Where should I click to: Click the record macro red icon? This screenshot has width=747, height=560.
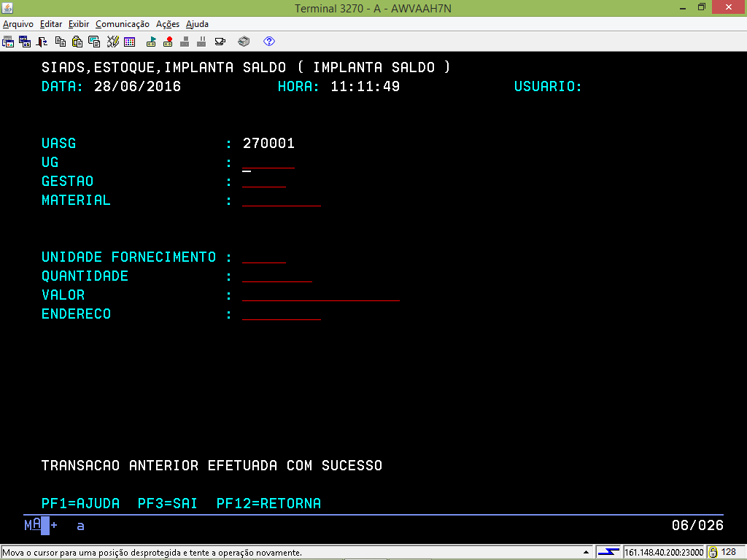[168, 42]
